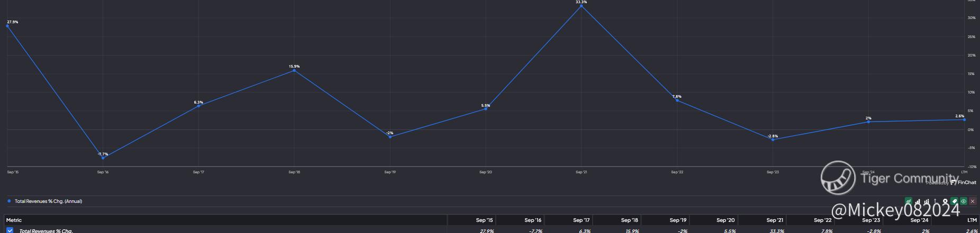
Task: Hide series using the eye icon
Action: (964, 201)
